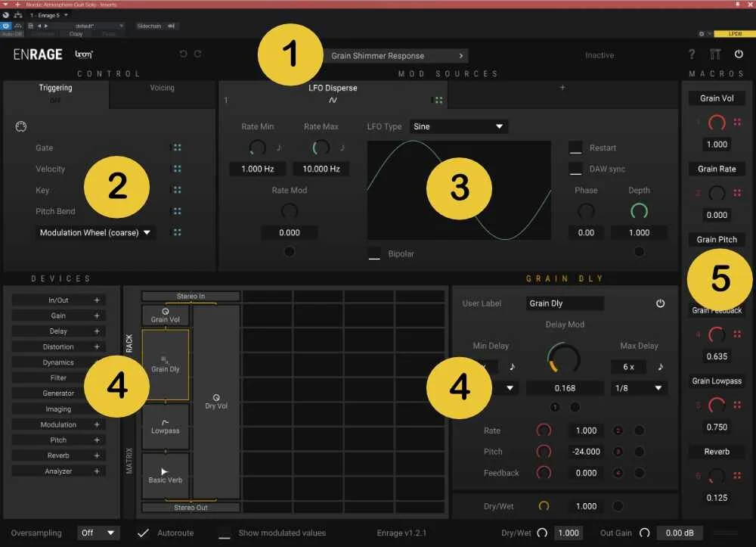Image resolution: width=756 pixels, height=547 pixels.
Task: Click the Rate Min note sync icon
Action: (x=279, y=148)
